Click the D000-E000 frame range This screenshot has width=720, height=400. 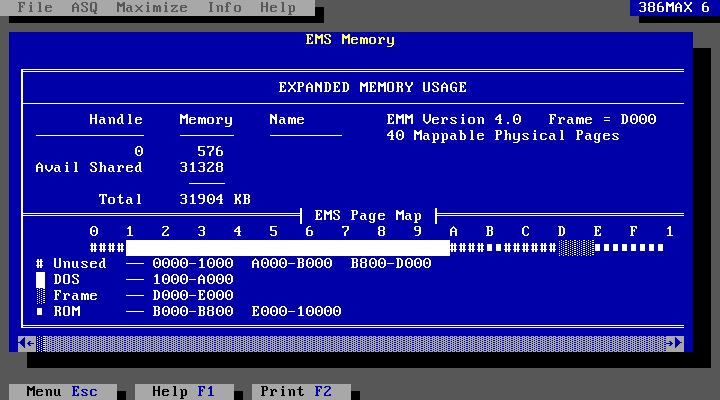[193, 295]
